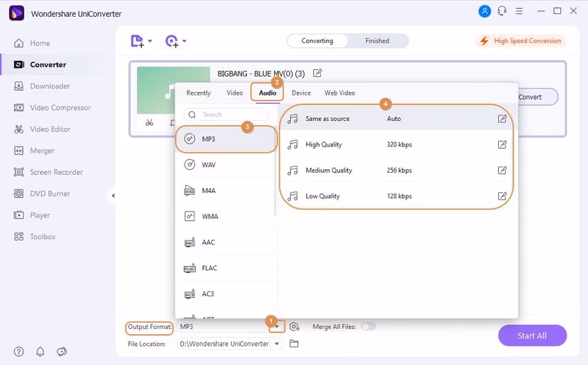Rename the BIGBANG - BLUE MV file
The image size is (588, 365).
click(318, 73)
